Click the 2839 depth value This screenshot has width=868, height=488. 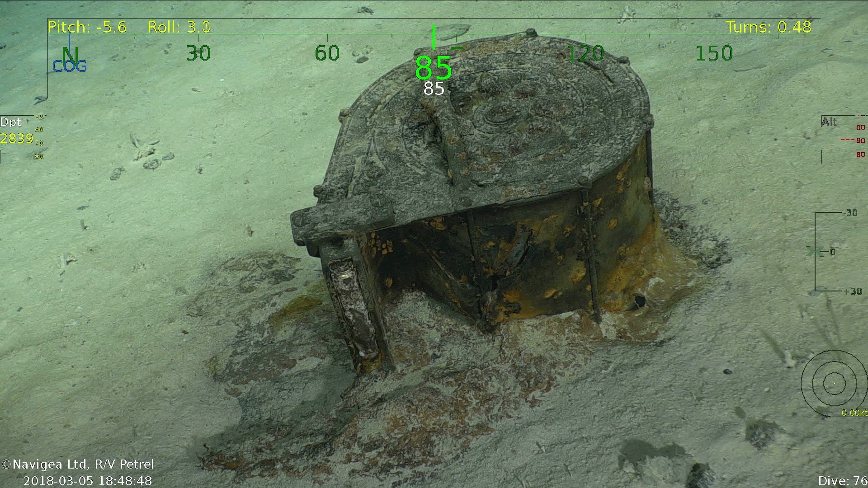tap(17, 138)
